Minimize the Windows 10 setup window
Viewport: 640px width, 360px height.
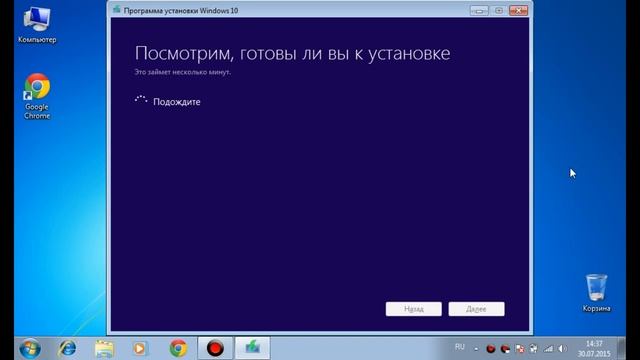click(x=479, y=10)
